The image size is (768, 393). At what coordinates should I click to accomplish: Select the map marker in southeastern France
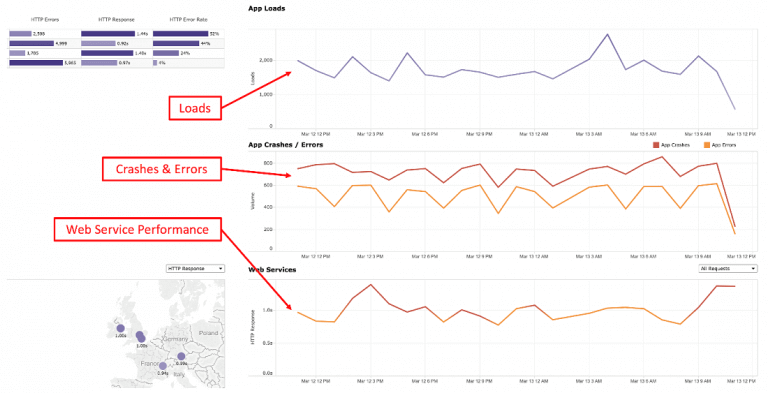pyautogui.click(x=163, y=366)
